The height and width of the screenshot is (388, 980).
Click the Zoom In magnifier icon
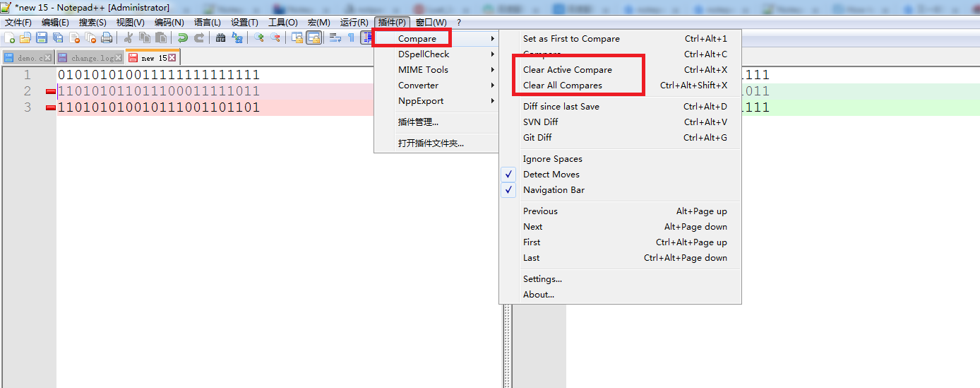pyautogui.click(x=259, y=37)
